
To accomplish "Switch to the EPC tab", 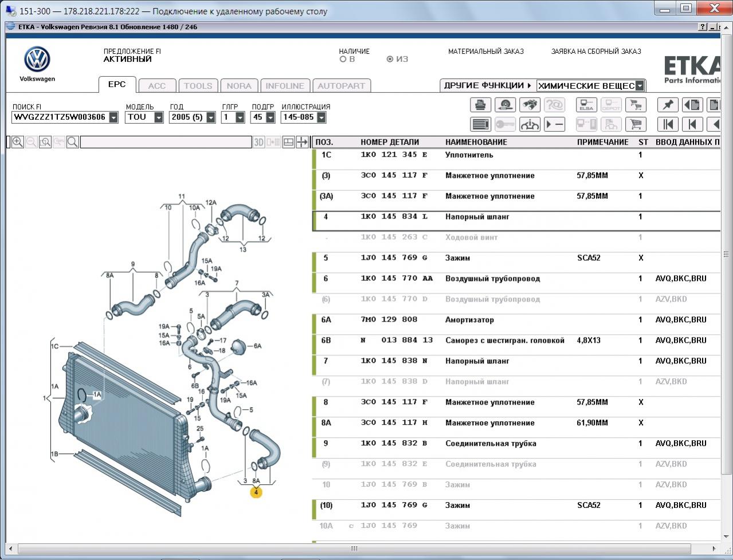I will pos(117,85).
